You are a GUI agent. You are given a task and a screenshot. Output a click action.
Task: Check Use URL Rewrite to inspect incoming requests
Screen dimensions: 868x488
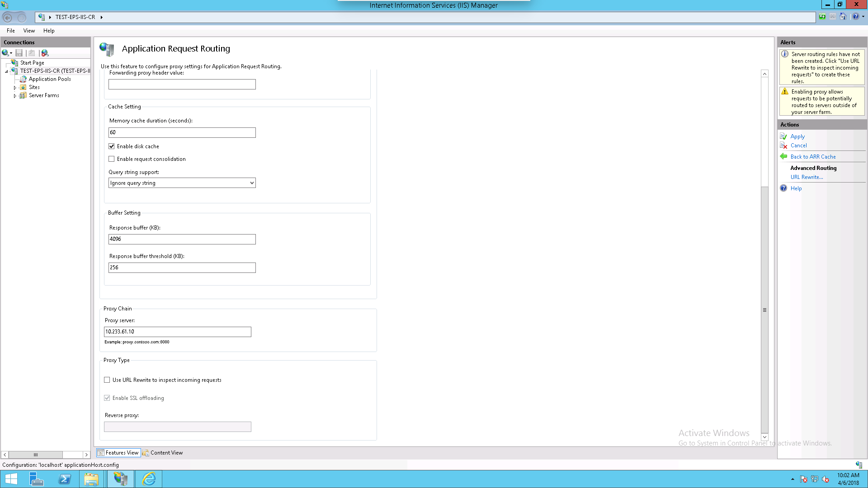click(107, 380)
